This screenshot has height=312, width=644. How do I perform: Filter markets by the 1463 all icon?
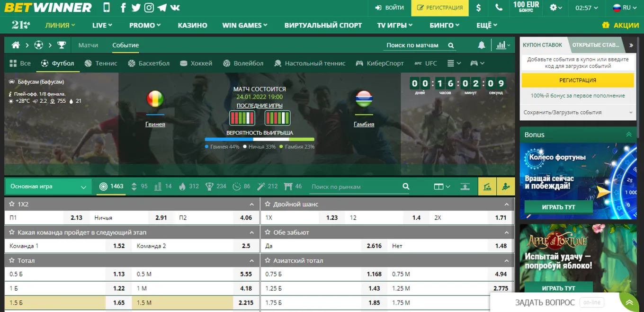click(111, 186)
